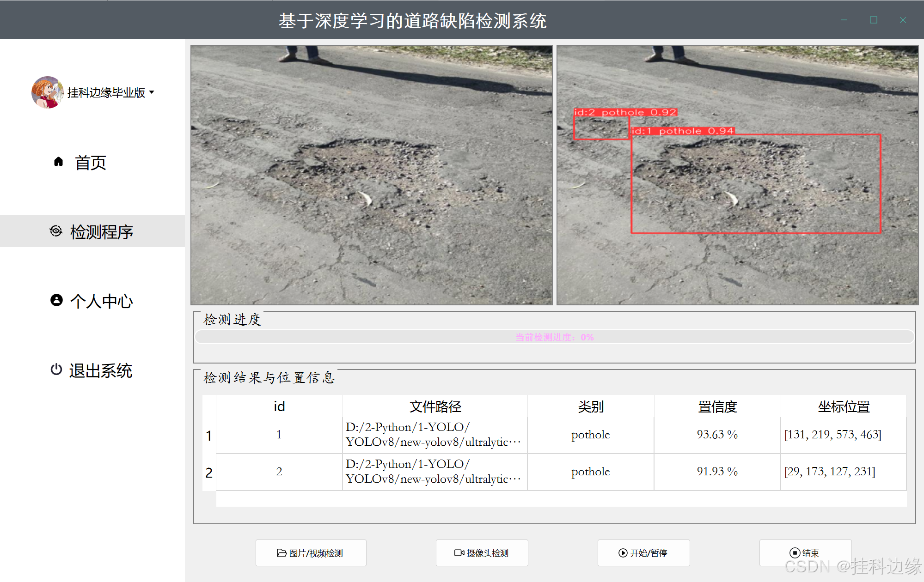Expand the 挂科边缘毕业版 user dropdown arrow
924x582 pixels.
click(152, 92)
